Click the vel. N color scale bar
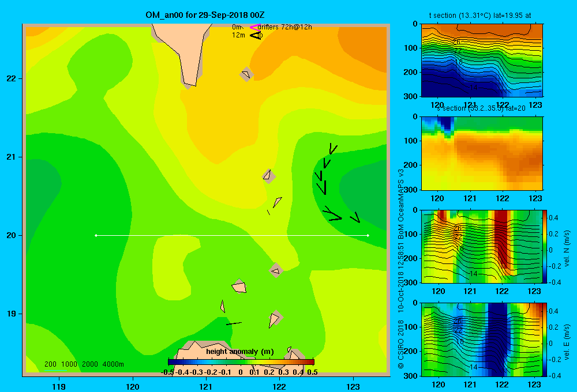The image size is (577, 392). pos(545,246)
